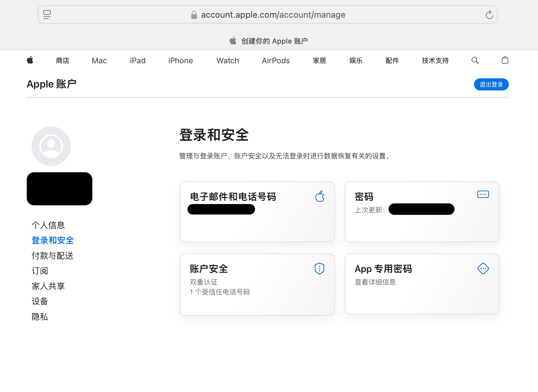Viewport: 538px width, 392px height.
Task: Open 个人信息 in the sidebar
Action: click(48, 225)
